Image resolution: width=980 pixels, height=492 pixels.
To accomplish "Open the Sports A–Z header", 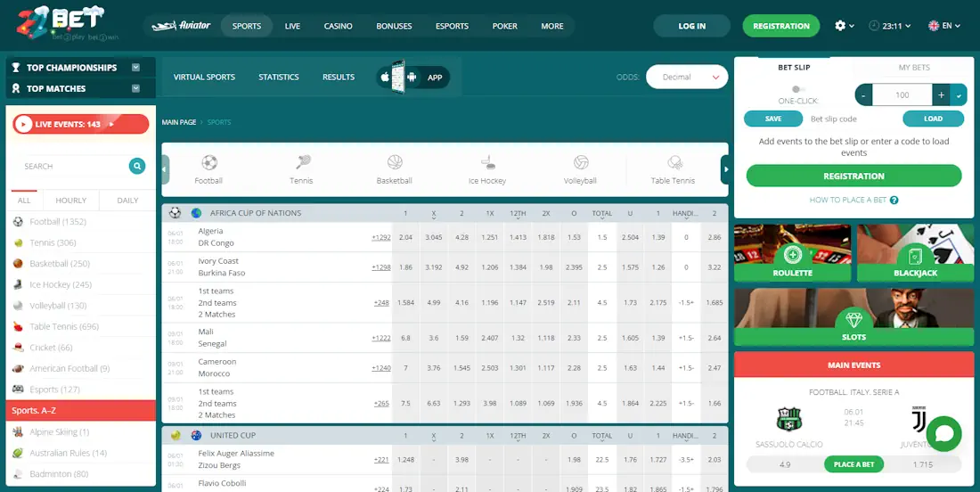I will tap(80, 411).
